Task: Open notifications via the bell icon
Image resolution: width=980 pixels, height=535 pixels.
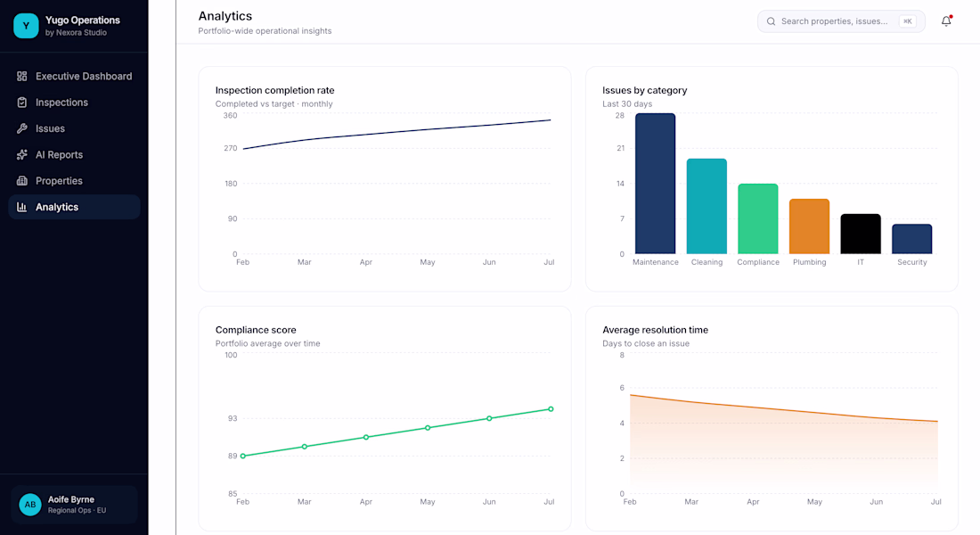Action: (x=946, y=21)
